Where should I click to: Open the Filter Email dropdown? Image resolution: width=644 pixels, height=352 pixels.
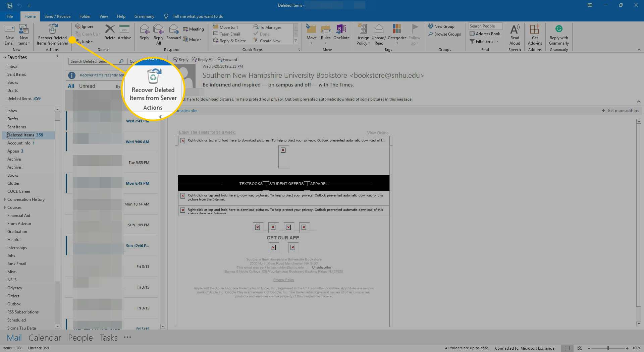tap(484, 41)
